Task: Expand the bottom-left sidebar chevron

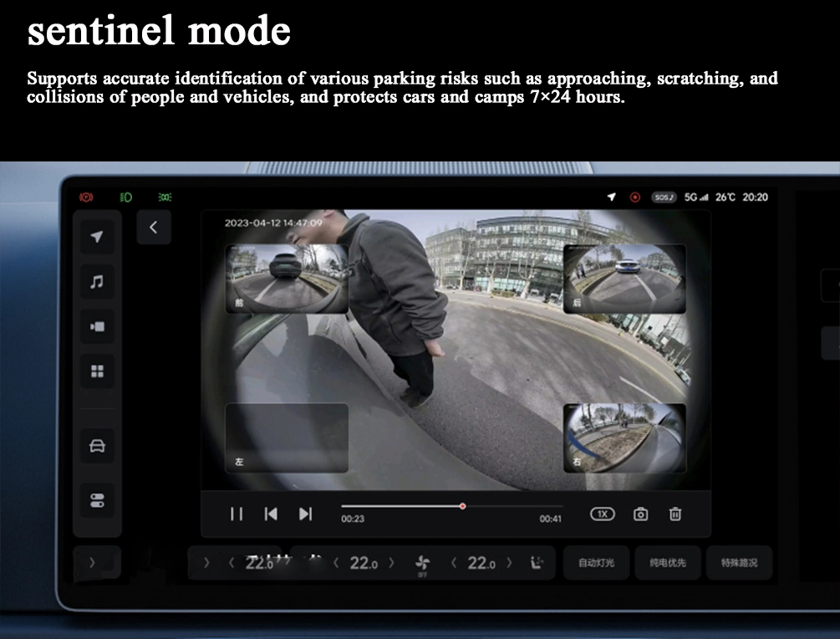Action: [x=92, y=562]
